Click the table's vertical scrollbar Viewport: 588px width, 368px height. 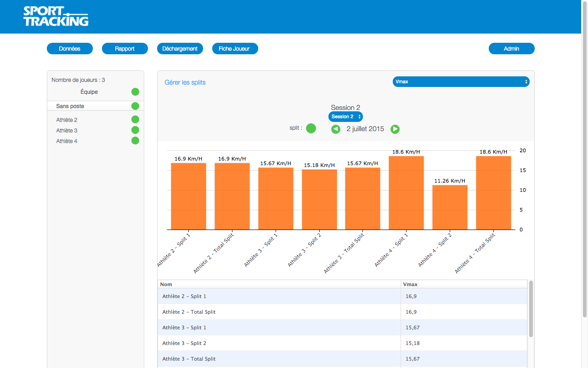[531, 308]
